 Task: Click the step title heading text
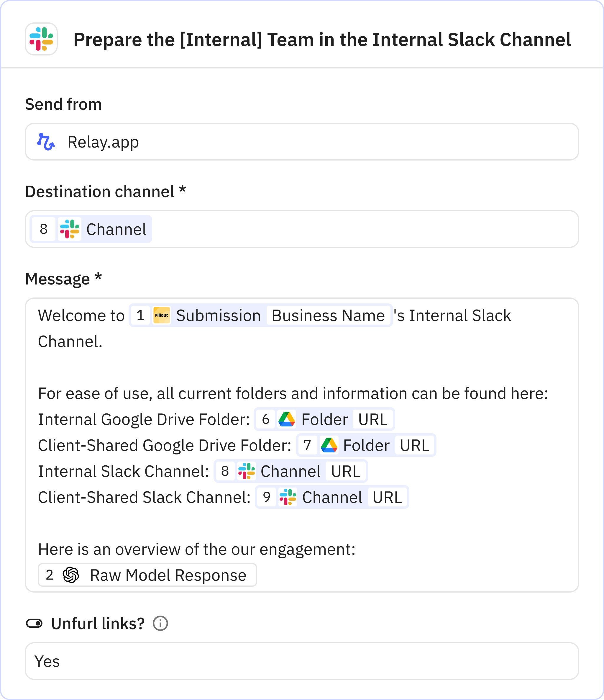(x=322, y=40)
